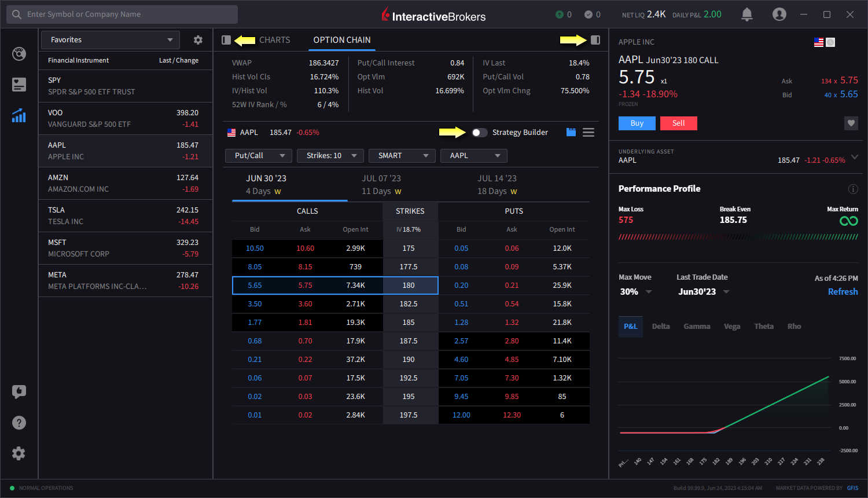
Task: Click the notifications bell icon
Action: tap(747, 14)
